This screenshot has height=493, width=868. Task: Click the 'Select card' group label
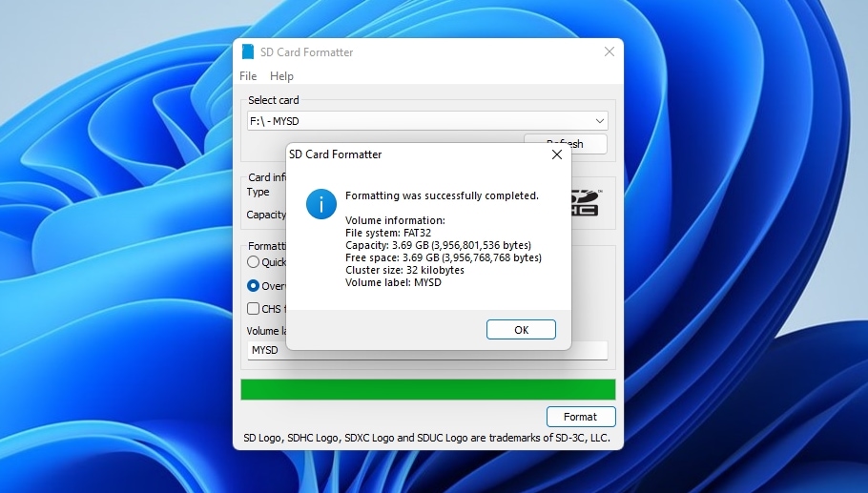point(274,100)
